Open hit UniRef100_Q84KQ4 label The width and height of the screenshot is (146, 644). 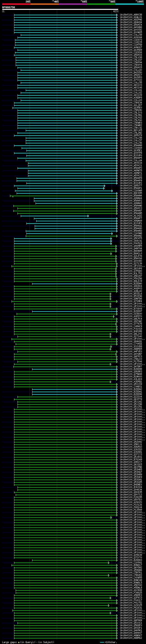click(x=131, y=22)
